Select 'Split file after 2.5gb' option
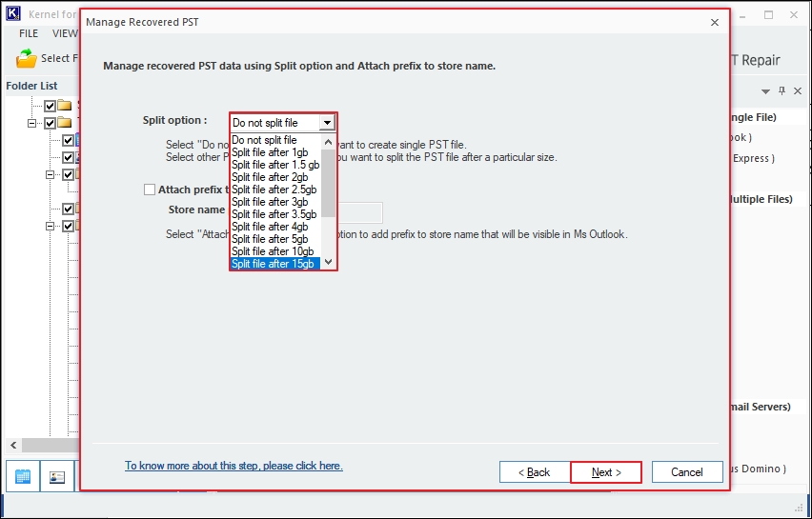This screenshot has width=812, height=519. 275,190
